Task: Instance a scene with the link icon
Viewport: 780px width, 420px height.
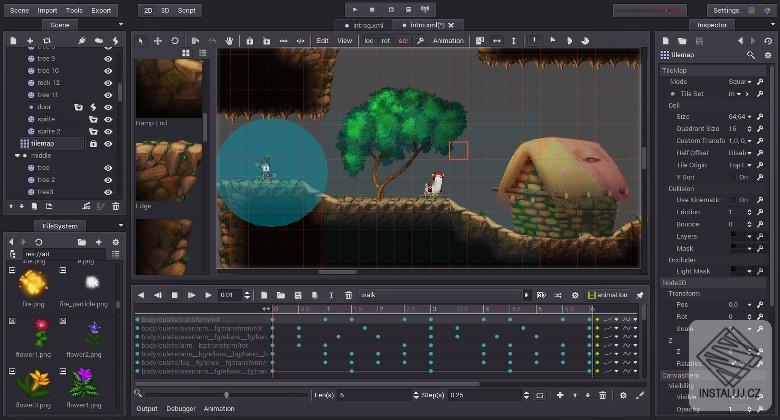Action: click(47, 41)
